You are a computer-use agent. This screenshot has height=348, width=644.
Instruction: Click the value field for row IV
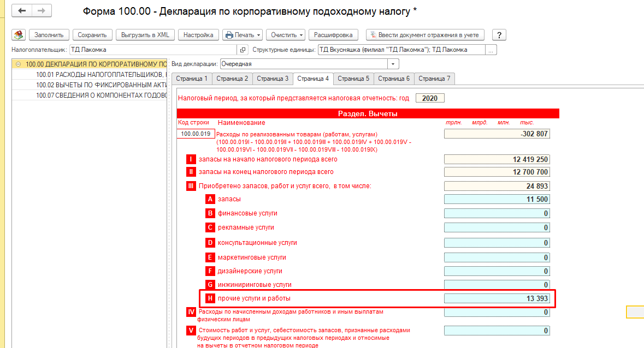pos(497,313)
